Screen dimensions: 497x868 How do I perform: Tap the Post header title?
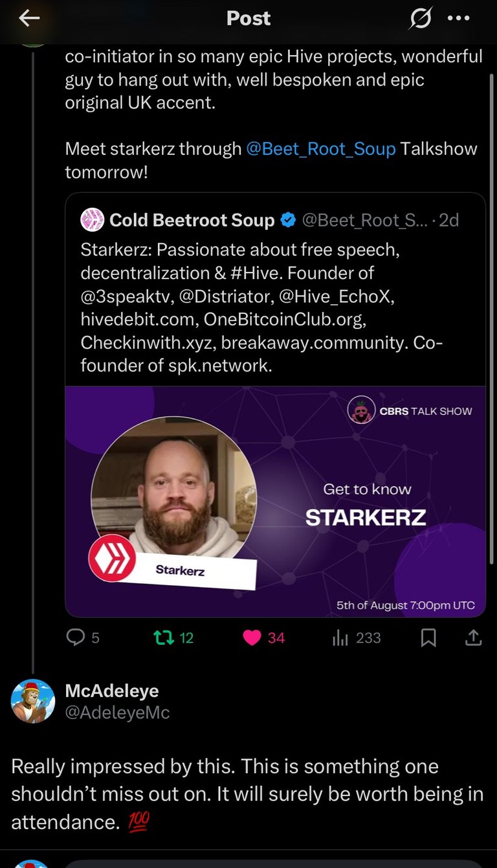tap(248, 19)
